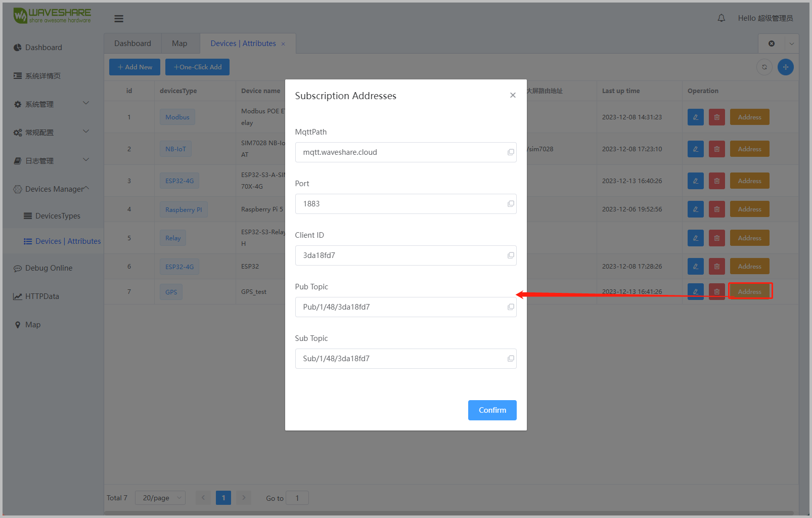Copy the Pub Topic using copy icon
This screenshot has height=518, width=812.
click(511, 307)
